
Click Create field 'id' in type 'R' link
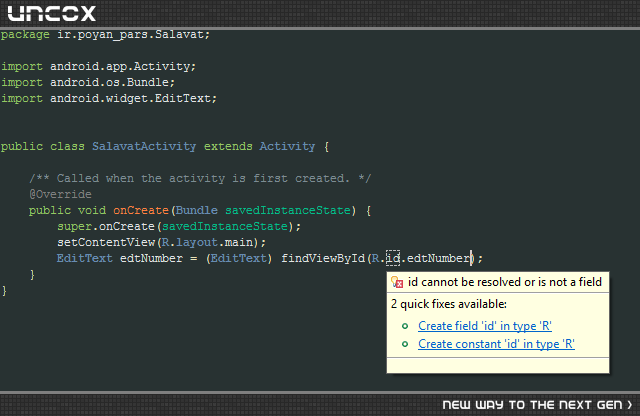point(485,326)
